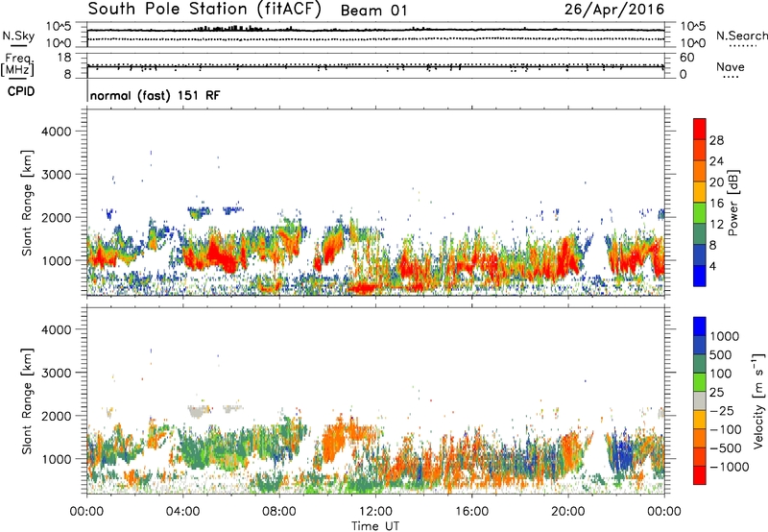The width and height of the screenshot is (768, 532).
Task: Click the "CPID" row label
Action: (x=21, y=91)
